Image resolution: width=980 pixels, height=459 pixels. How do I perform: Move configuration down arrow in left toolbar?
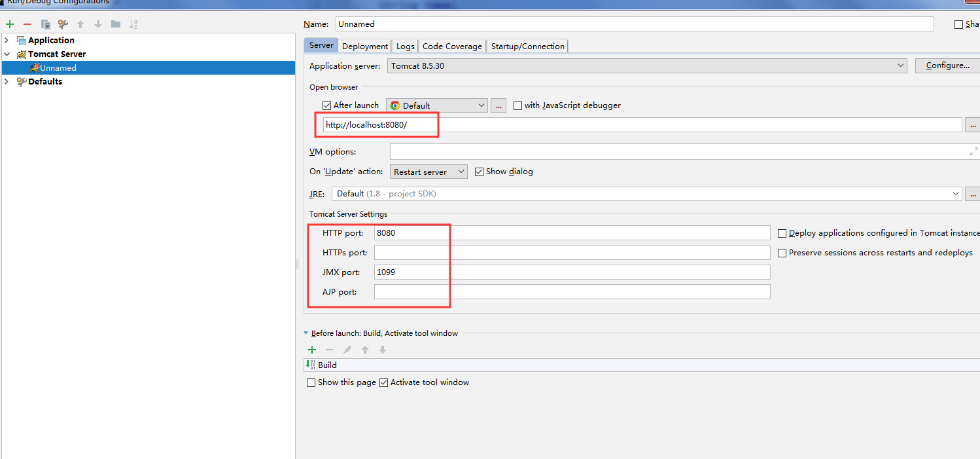pos(98,24)
